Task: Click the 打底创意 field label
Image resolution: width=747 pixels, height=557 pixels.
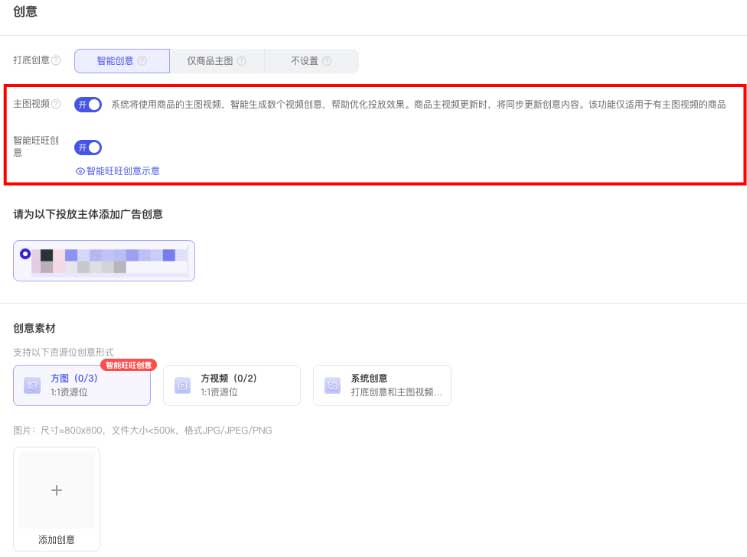Action: pyautogui.click(x=31, y=61)
